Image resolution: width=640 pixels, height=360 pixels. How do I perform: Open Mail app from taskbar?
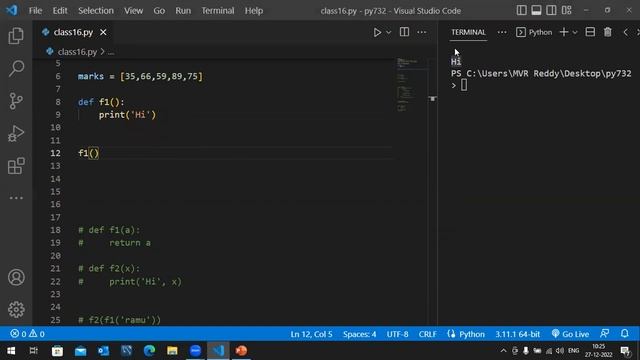[80, 351]
